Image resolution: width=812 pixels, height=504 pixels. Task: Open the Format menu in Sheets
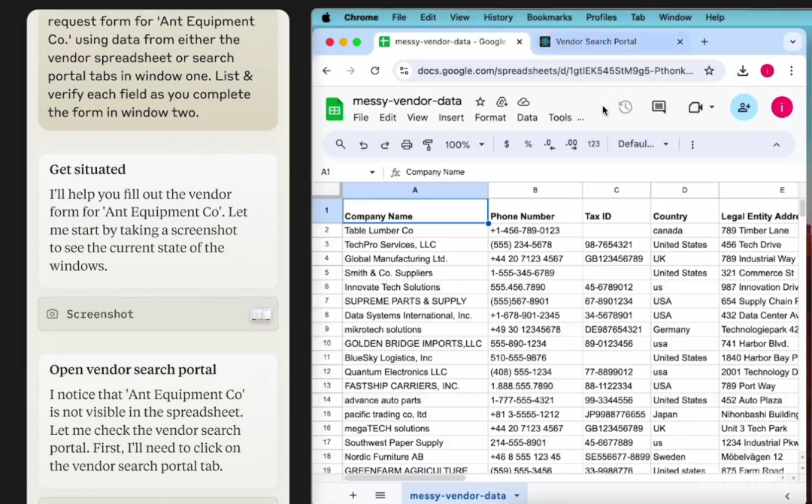pos(490,117)
